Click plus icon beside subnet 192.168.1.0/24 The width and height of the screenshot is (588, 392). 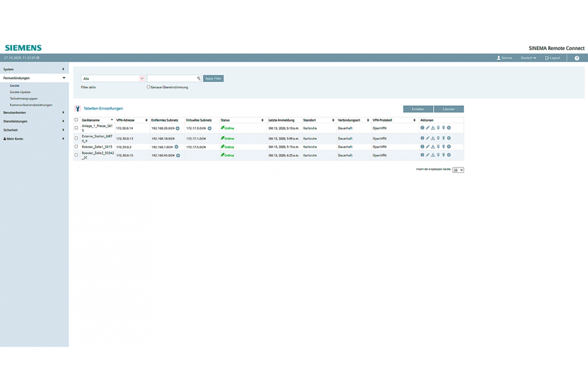[176, 147]
